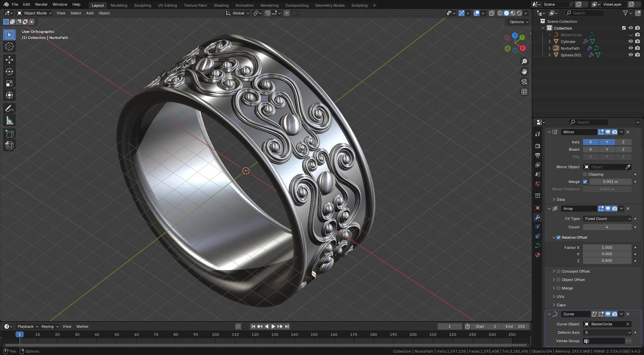Open the Options dropdown in viewport
This screenshot has height=355, width=644.
(x=519, y=22)
